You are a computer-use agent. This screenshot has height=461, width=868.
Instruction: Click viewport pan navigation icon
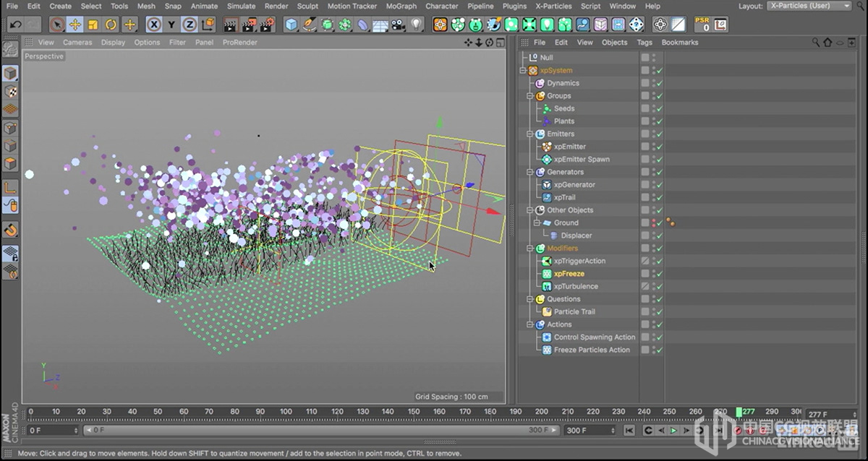pos(468,43)
